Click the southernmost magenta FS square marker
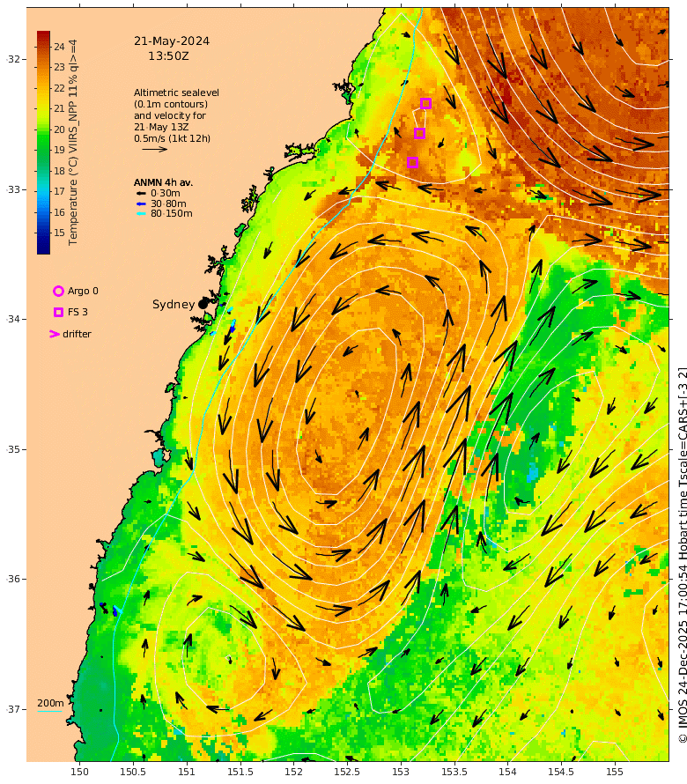This screenshot has height=784, width=687. point(412,162)
